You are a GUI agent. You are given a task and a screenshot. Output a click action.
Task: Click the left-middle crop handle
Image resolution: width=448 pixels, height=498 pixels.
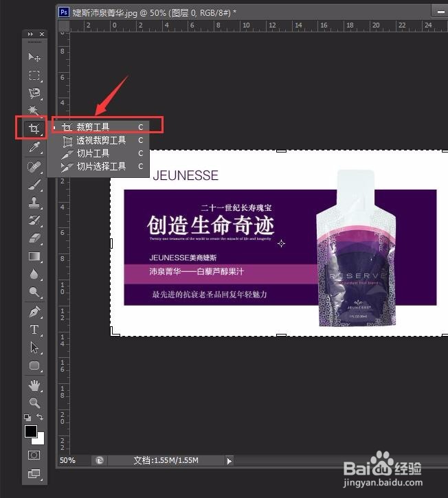111,243
